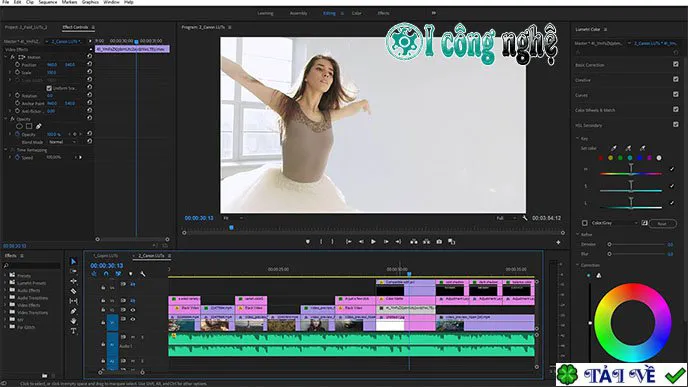The height and width of the screenshot is (387, 688).
Task: Expand the Video Transitions folder
Action: point(6,312)
